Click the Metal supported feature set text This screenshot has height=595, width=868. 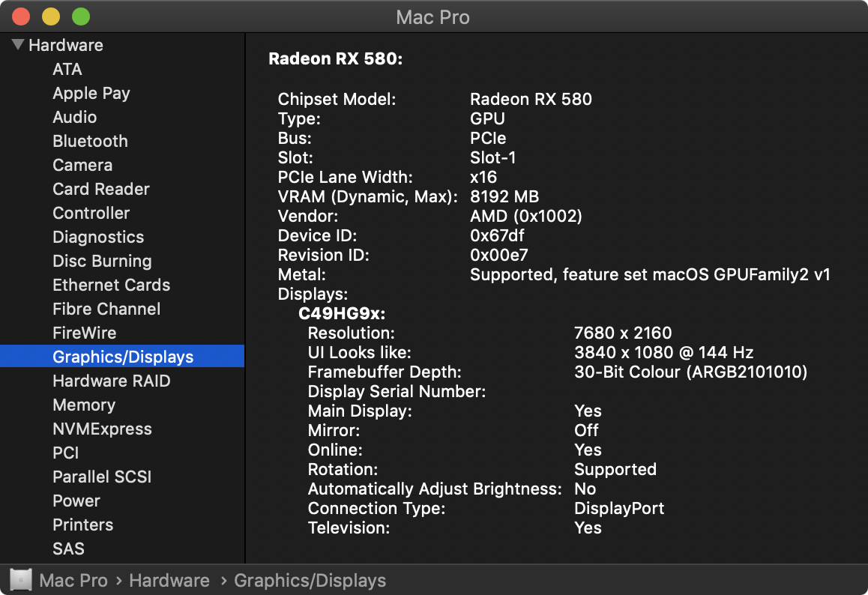tap(650, 274)
